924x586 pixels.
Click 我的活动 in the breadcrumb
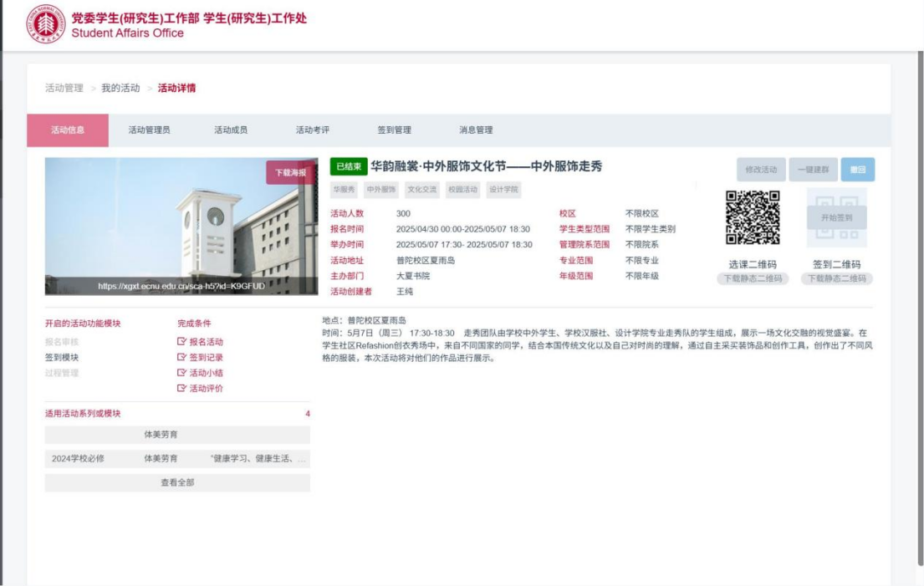120,88
